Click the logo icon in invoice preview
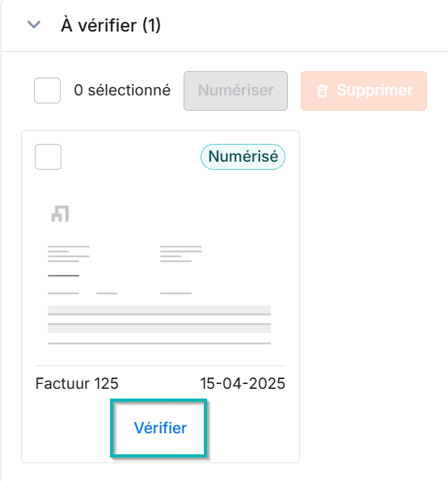 coord(60,213)
